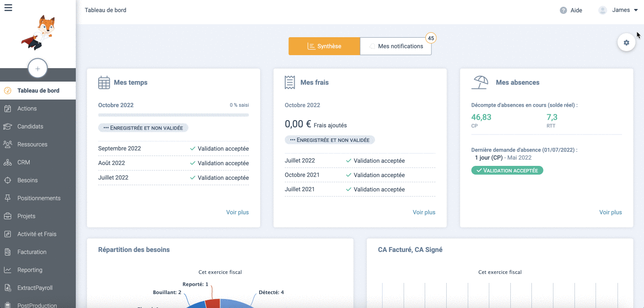Open Juillet 2022 row in Mes frais

tap(360, 161)
